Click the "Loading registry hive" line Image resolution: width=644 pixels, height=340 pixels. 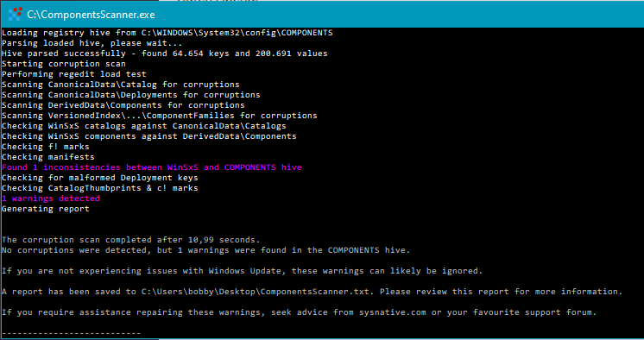167,33
